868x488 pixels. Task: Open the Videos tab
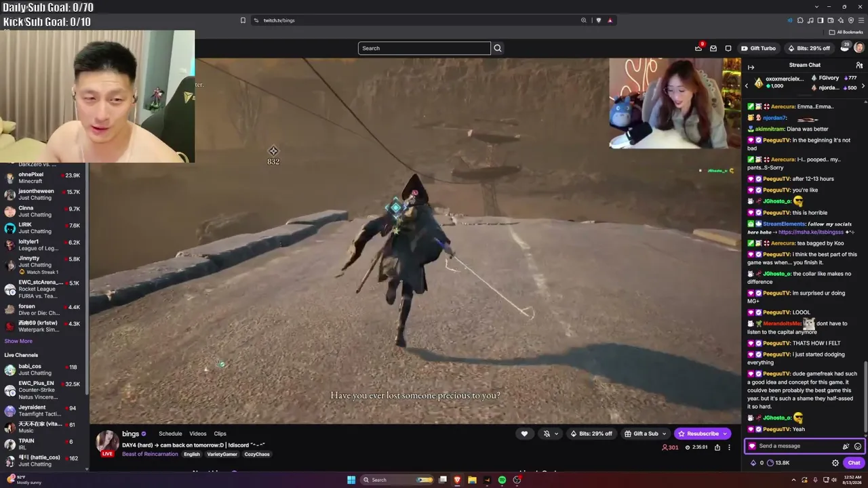click(198, 434)
